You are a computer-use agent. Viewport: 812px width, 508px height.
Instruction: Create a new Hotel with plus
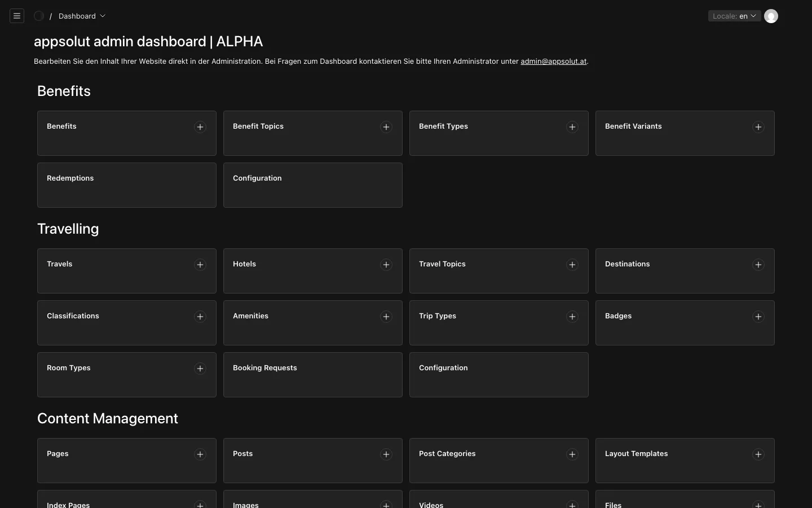coord(386,265)
